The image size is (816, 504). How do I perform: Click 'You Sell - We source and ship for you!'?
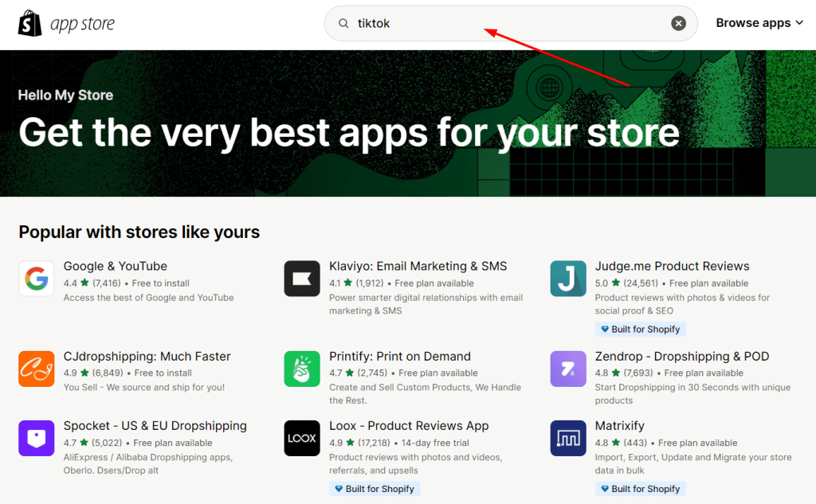(144, 388)
